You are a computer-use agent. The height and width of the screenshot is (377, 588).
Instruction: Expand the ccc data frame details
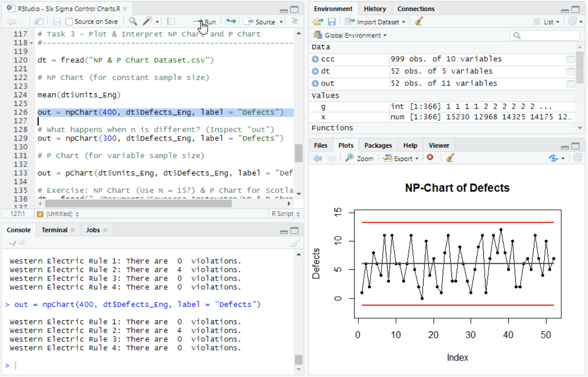click(x=315, y=59)
